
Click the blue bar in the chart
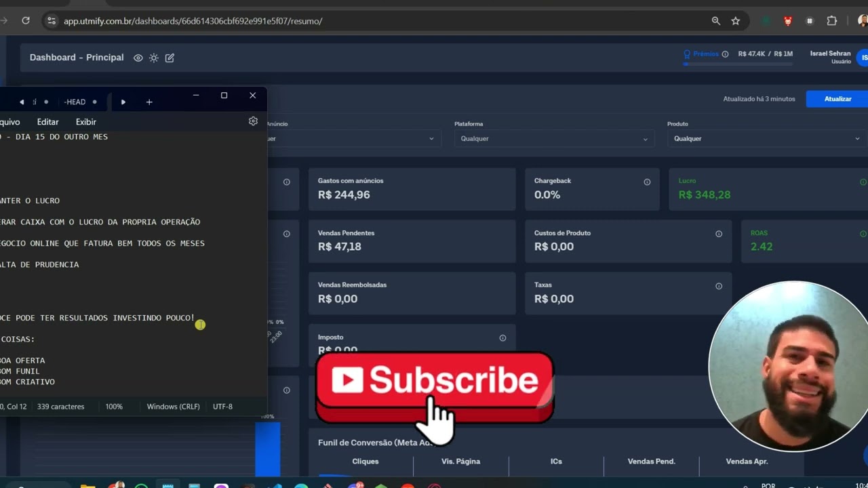[x=268, y=449]
